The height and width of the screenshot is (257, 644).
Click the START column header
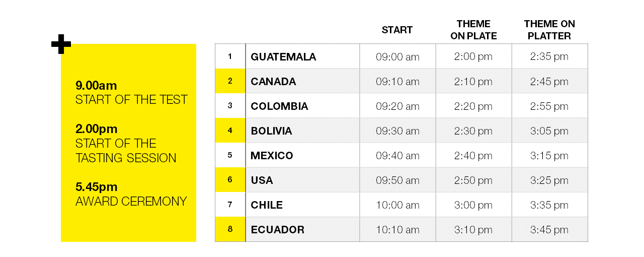pos(397,30)
